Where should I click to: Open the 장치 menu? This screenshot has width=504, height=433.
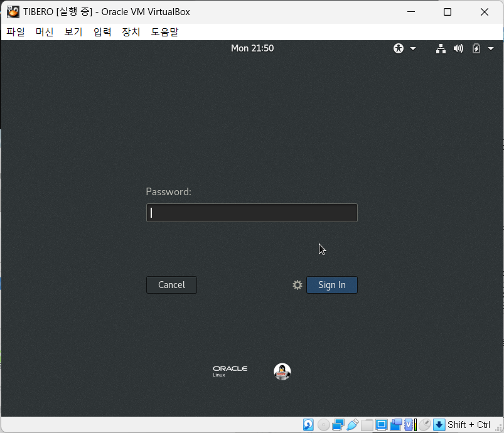(131, 32)
